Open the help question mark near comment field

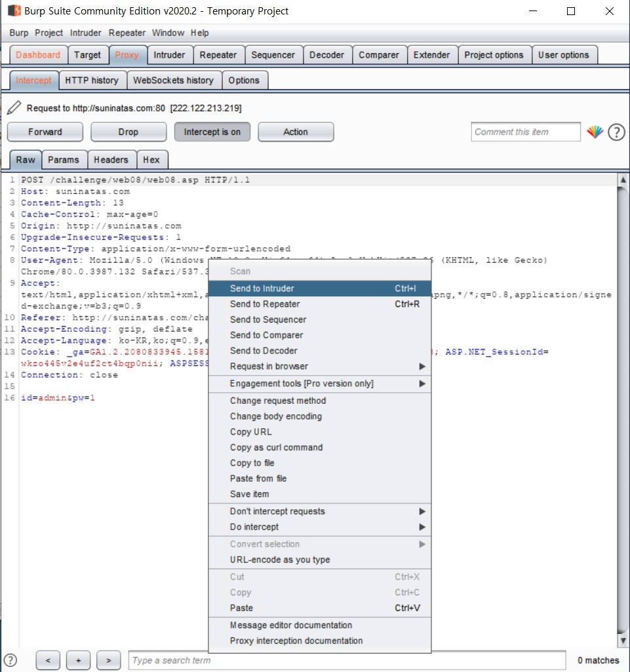[x=616, y=132]
